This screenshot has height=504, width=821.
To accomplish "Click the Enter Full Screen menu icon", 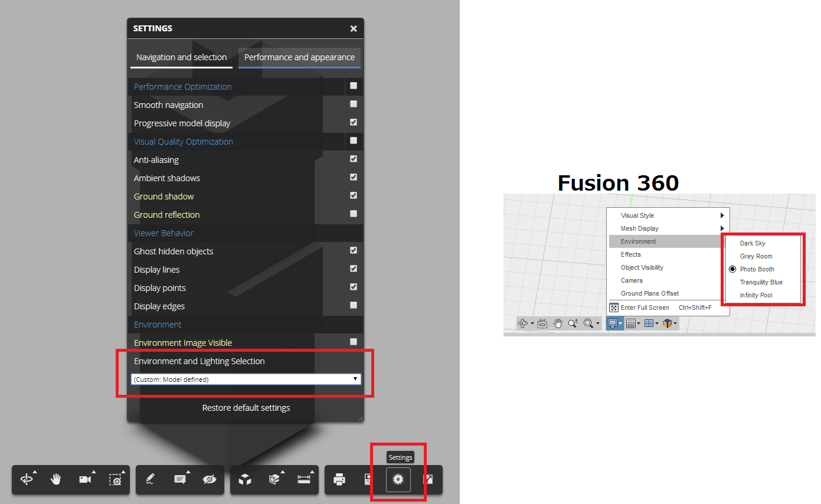I will (x=614, y=307).
